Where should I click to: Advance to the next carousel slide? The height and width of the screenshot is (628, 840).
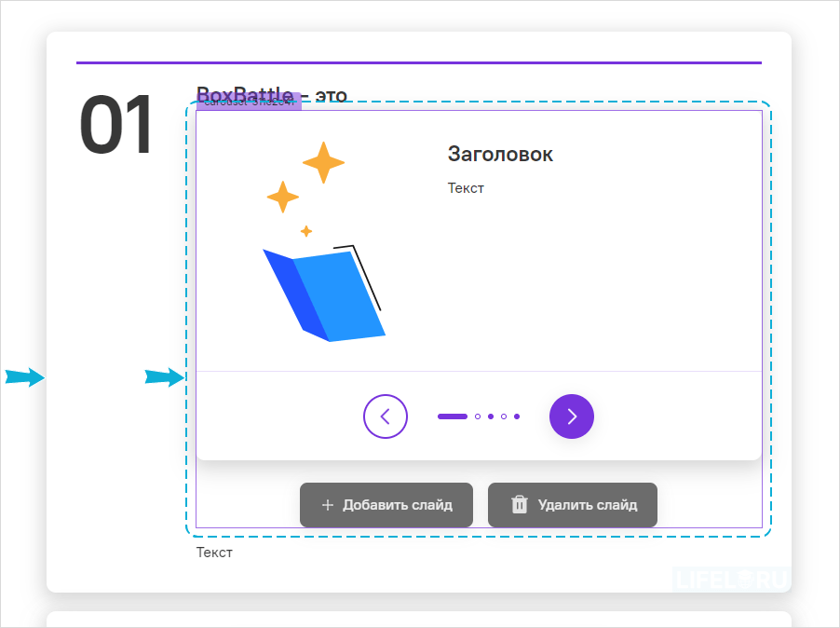tap(572, 416)
